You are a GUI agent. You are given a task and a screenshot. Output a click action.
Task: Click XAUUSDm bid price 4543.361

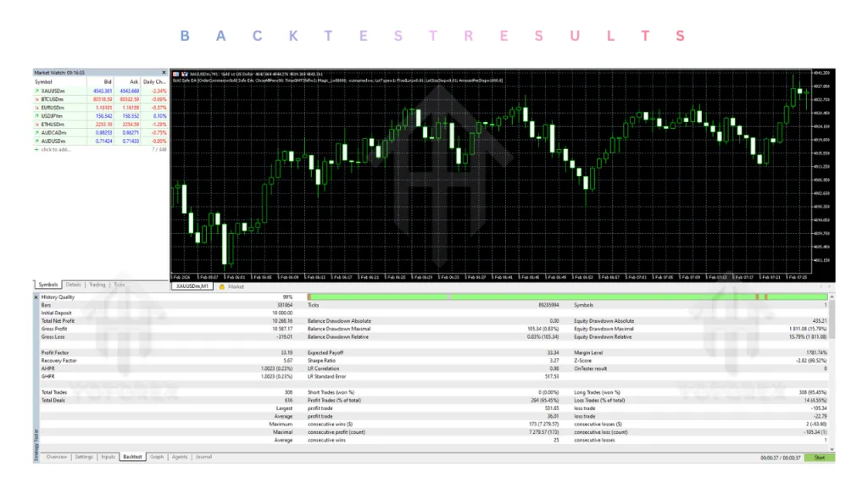pos(103,91)
